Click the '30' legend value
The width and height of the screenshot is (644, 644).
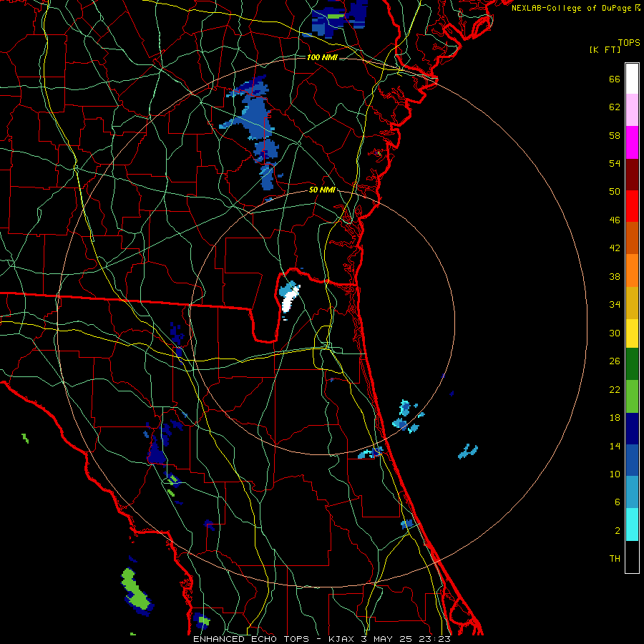point(615,333)
